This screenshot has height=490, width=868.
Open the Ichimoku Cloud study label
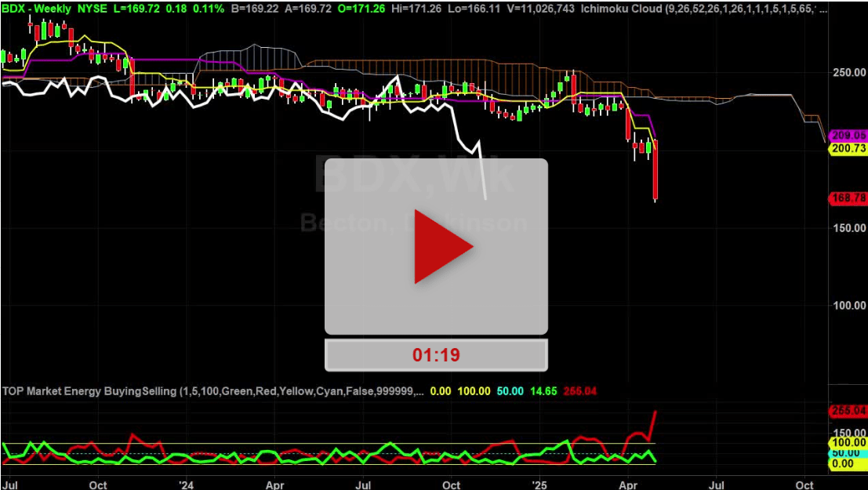coord(704,9)
